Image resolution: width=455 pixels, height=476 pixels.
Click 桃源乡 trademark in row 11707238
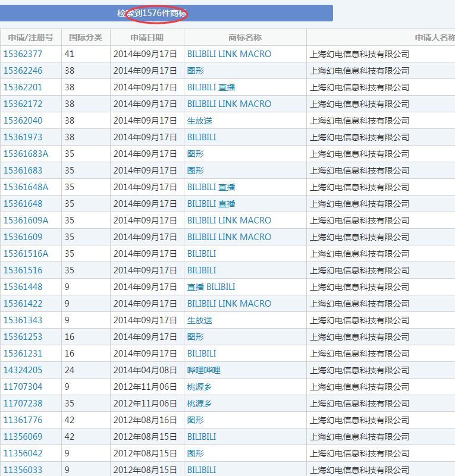(x=199, y=404)
